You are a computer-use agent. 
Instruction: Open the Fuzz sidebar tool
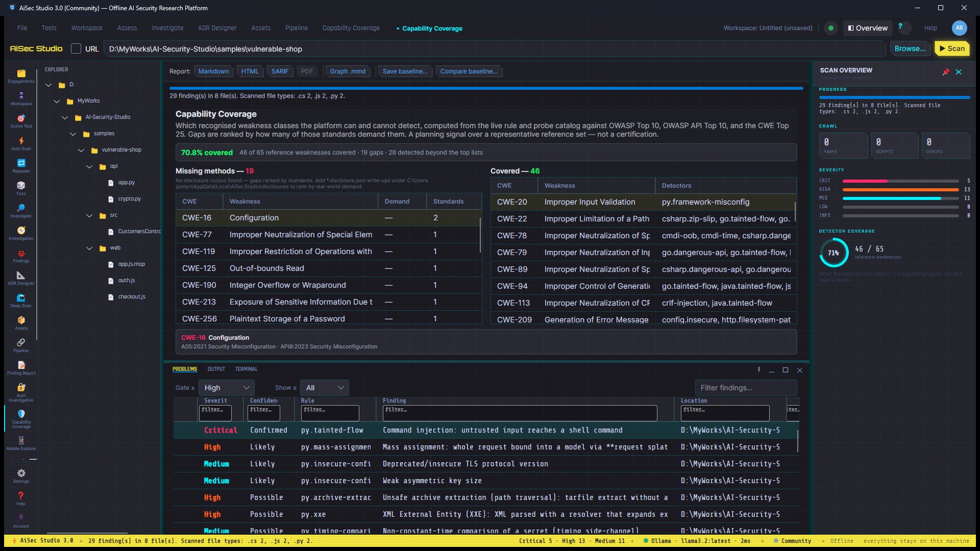(x=21, y=188)
